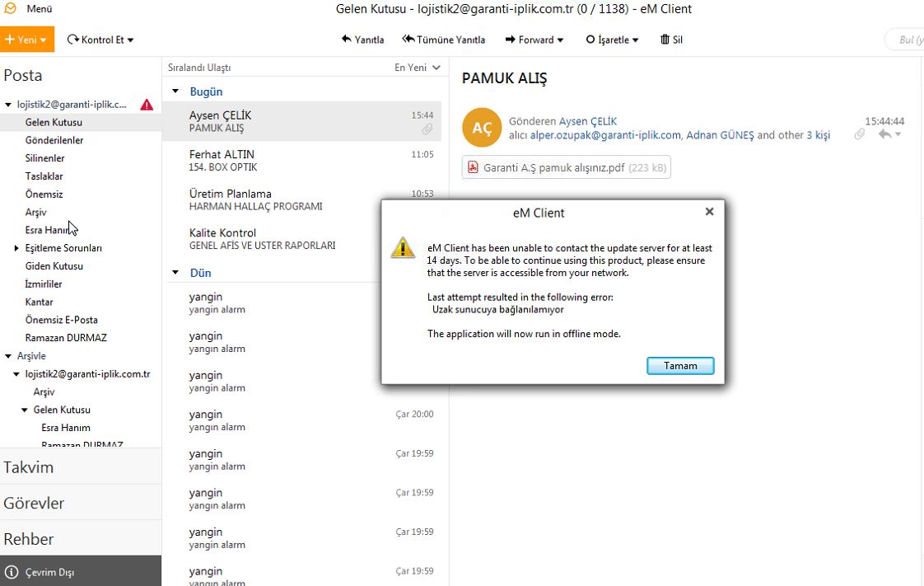924x586 pixels.
Task: Click the attachment paperclip on Aysen ÇELİK row
Action: pyautogui.click(x=427, y=129)
